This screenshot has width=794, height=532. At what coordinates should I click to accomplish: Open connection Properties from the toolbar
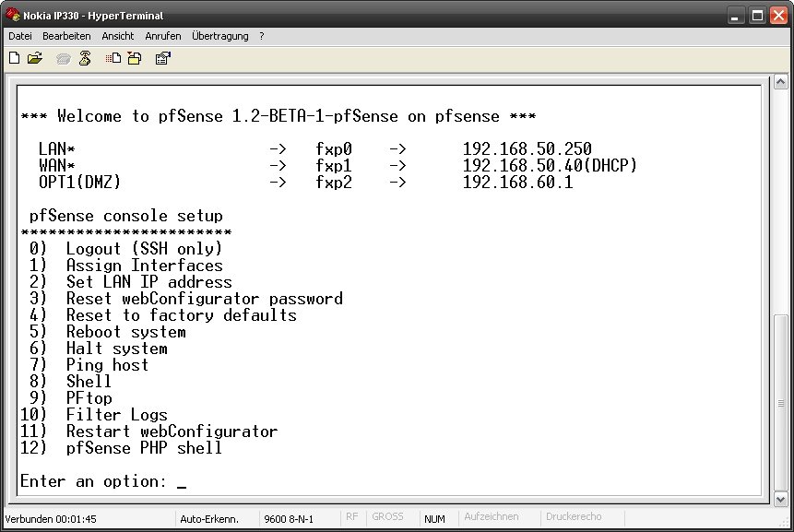pos(163,58)
